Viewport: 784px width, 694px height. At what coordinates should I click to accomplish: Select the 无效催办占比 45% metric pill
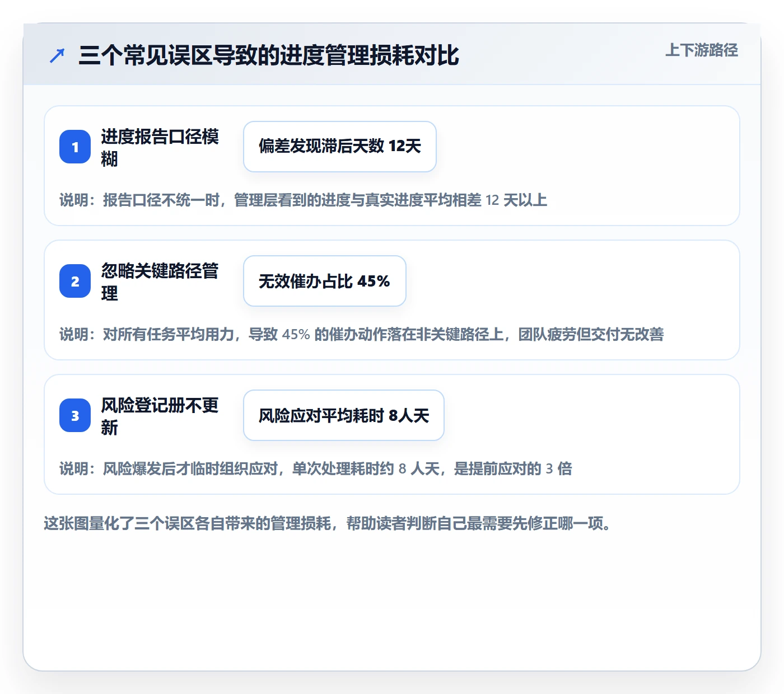click(x=325, y=281)
